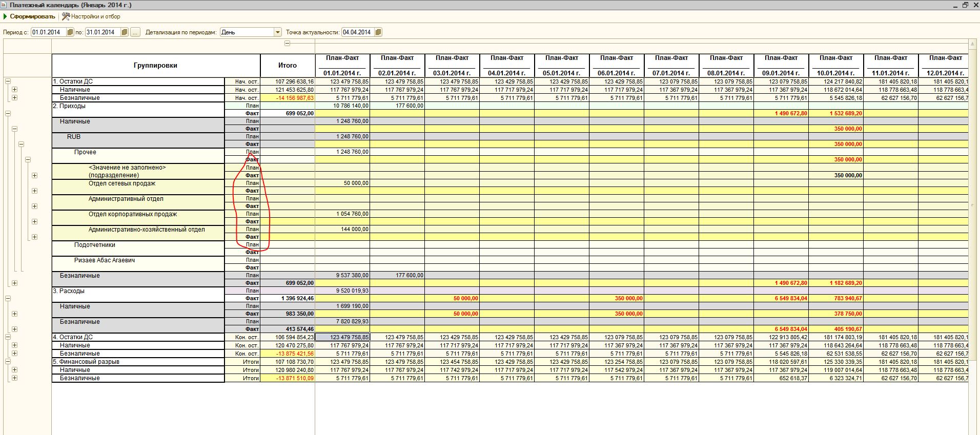Select the Ризаев Абас Агаевич row
The height and width of the screenshot is (435, 980).
(105, 260)
